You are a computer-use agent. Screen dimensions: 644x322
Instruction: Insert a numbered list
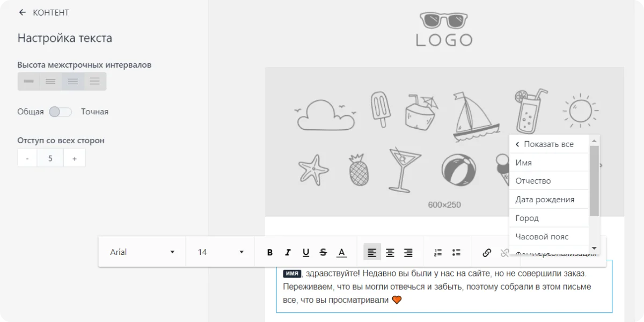tap(438, 252)
